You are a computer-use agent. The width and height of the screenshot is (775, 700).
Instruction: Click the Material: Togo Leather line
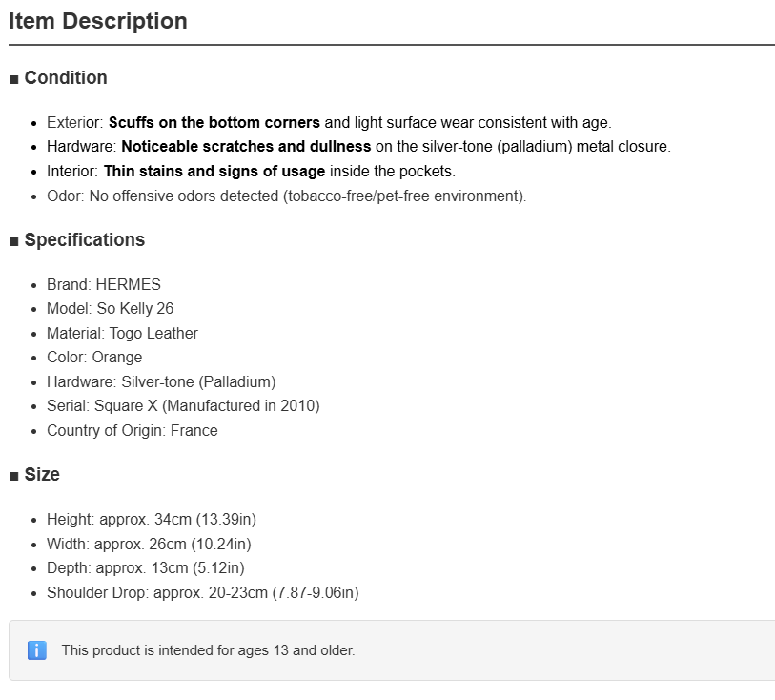click(x=122, y=333)
